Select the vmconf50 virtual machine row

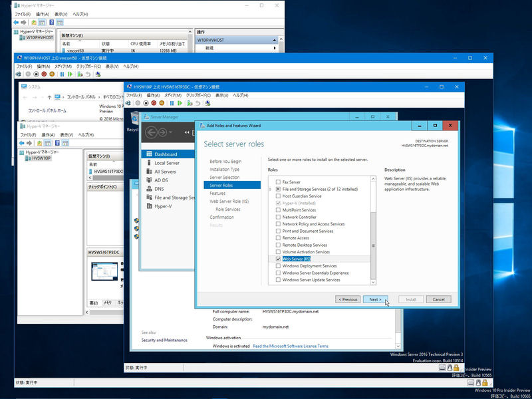click(124, 51)
